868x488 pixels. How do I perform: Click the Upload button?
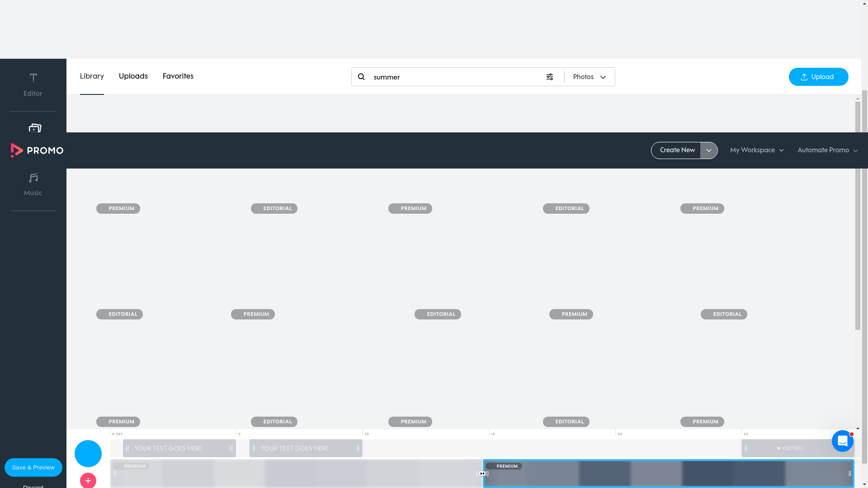pos(819,77)
